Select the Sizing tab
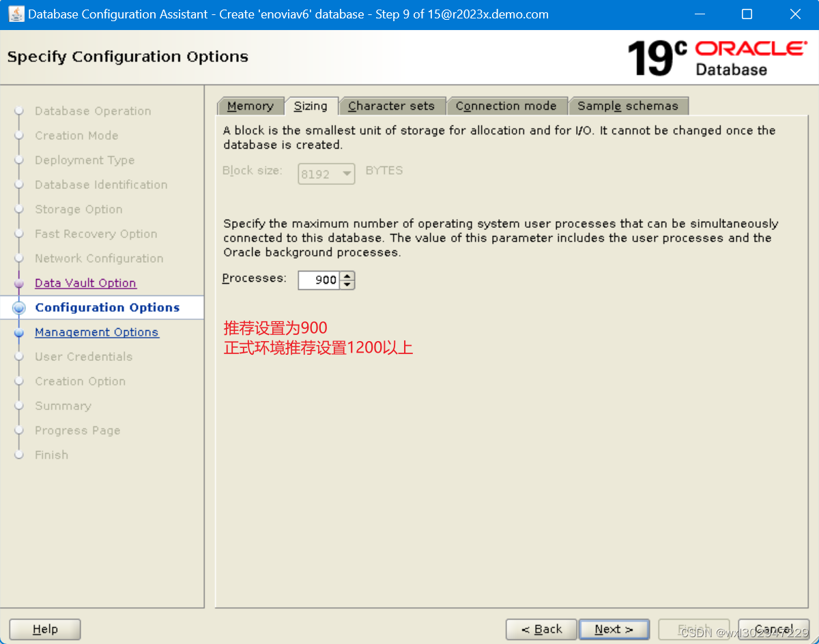 311,106
